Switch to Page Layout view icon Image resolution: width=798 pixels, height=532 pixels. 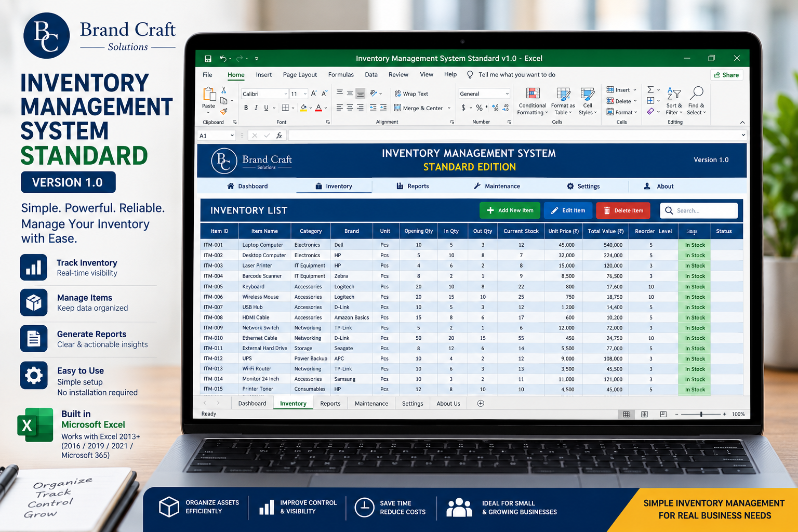pos(645,414)
